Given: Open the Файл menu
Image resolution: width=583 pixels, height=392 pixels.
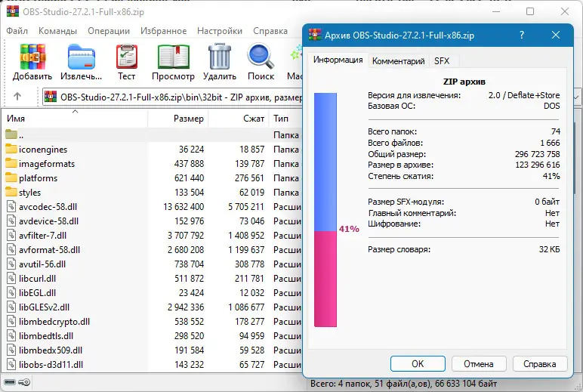Looking at the screenshot, I should [17, 31].
